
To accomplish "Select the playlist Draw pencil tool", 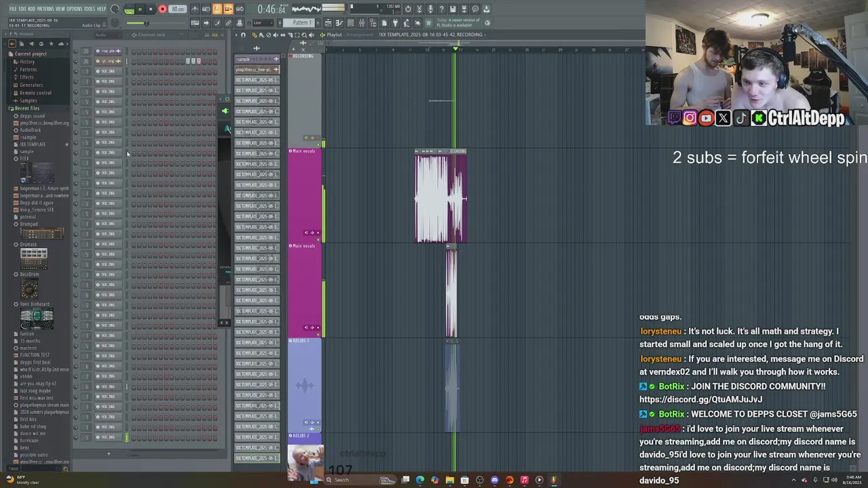I will pos(254,35).
